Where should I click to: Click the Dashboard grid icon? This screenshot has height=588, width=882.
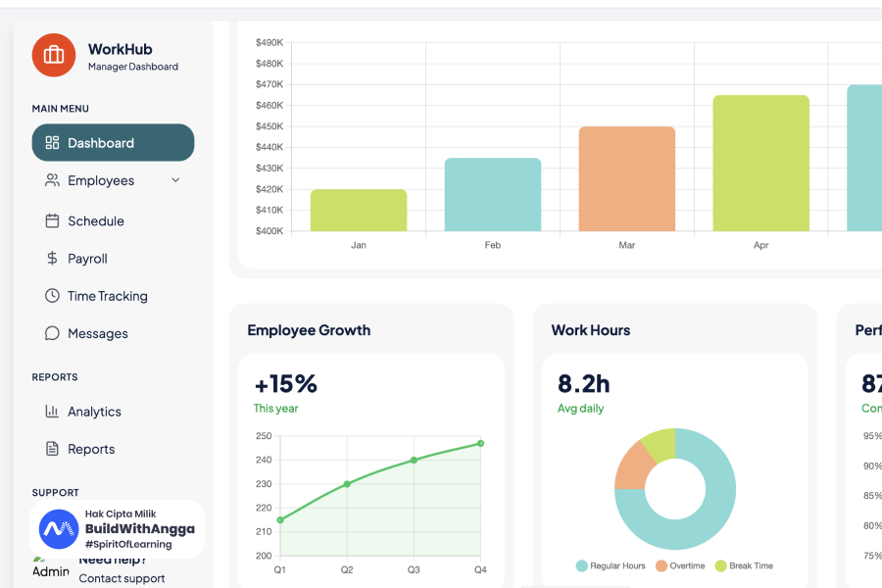[x=53, y=143]
